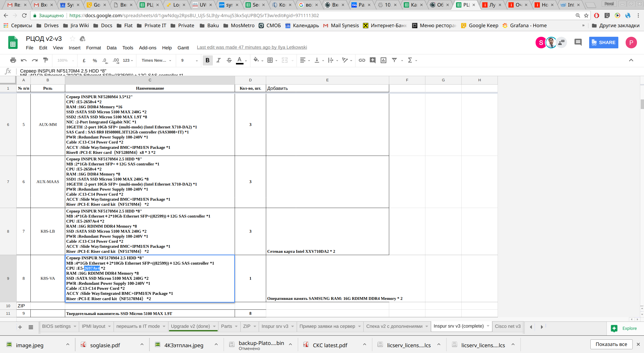Insert a link
Screen dimensions: 644x353
(362, 60)
